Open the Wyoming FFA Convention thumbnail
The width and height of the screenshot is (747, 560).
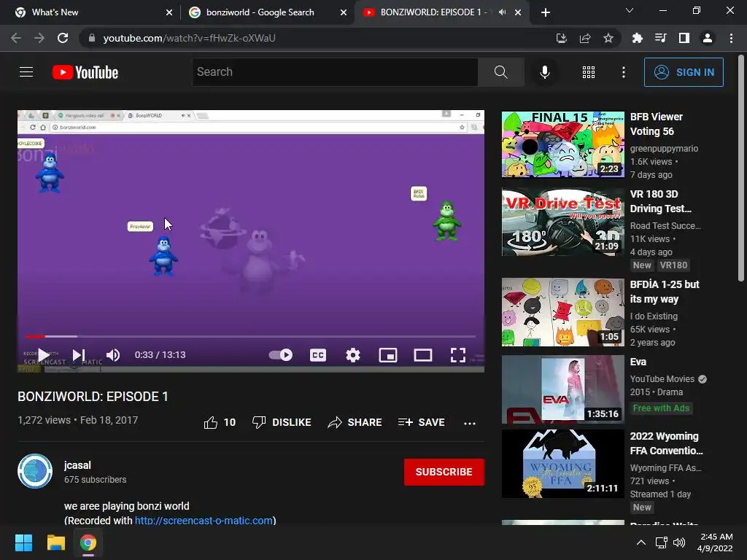[562, 464]
